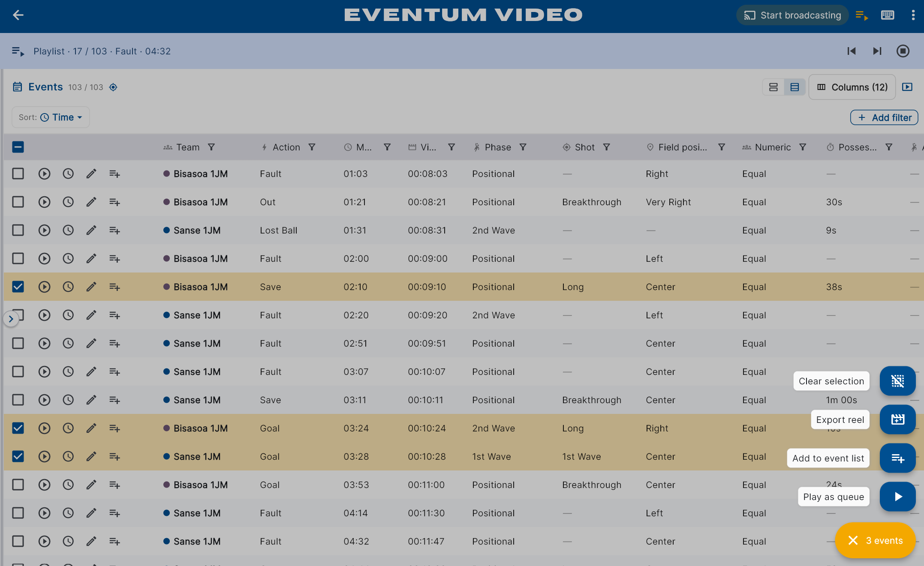Open the Possession column filter
Screen dimensions: 924x566
[889, 147]
